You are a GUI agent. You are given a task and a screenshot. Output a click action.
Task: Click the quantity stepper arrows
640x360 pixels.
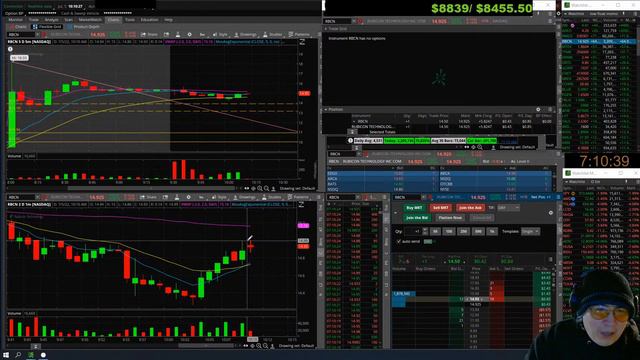click(425, 231)
